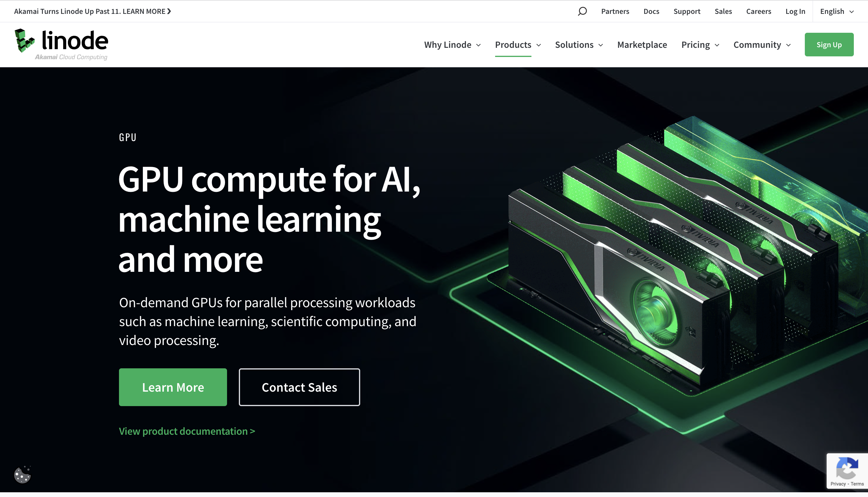Click the Learn More green button
This screenshot has width=868, height=497.
pyautogui.click(x=173, y=387)
